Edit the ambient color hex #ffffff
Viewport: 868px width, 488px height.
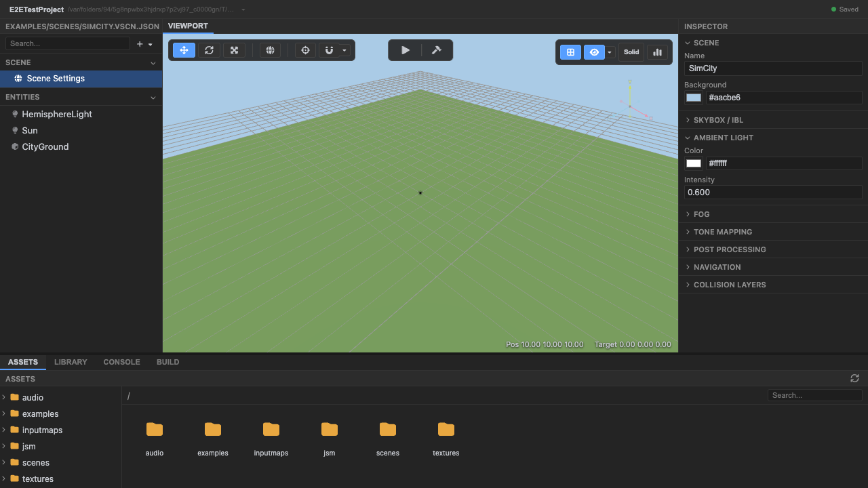784,163
